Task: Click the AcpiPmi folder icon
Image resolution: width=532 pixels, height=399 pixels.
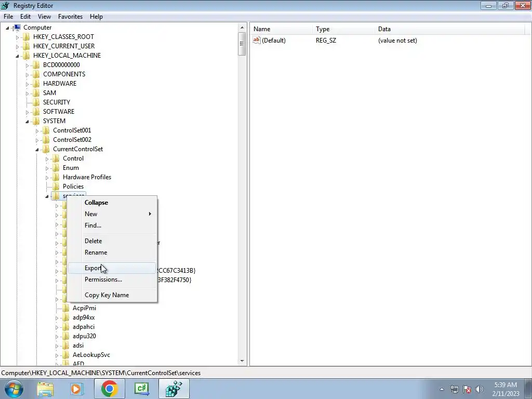Action: 66,308
